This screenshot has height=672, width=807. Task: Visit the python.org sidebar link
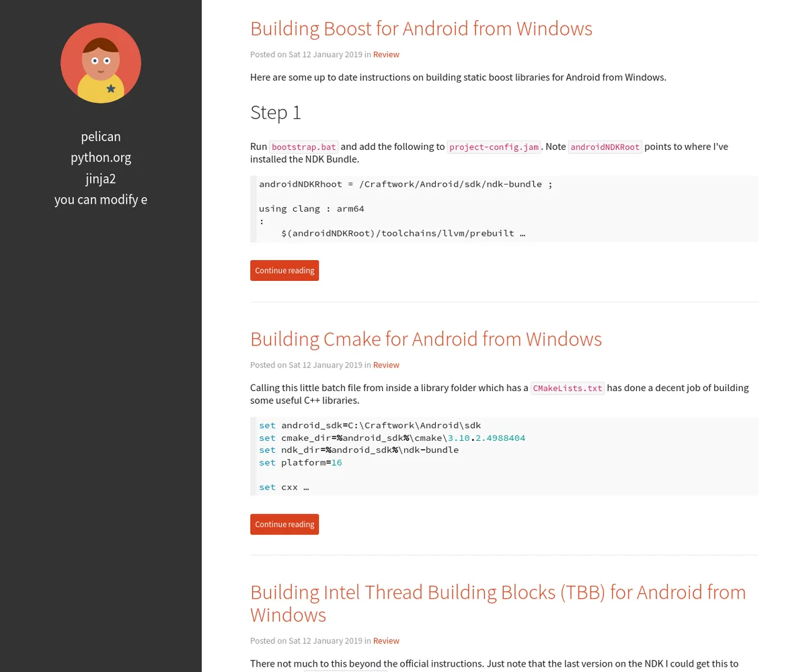[x=101, y=157]
